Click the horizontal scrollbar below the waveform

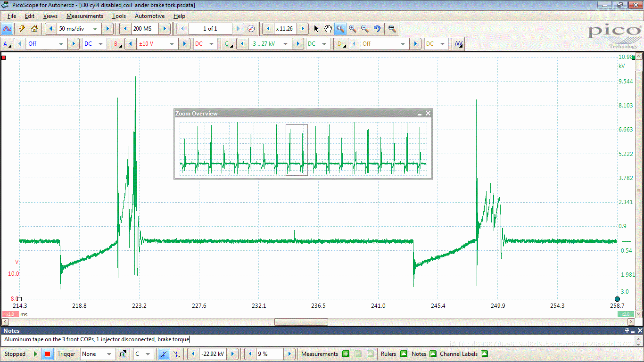tap(301, 321)
